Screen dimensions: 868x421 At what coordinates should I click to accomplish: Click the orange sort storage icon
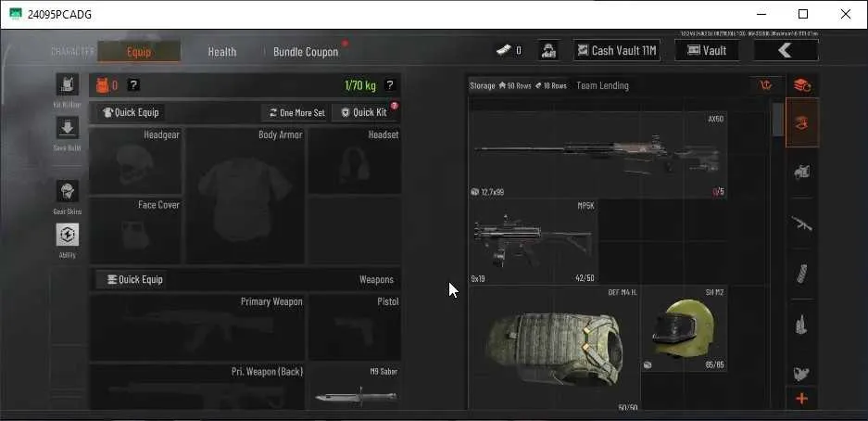765,85
